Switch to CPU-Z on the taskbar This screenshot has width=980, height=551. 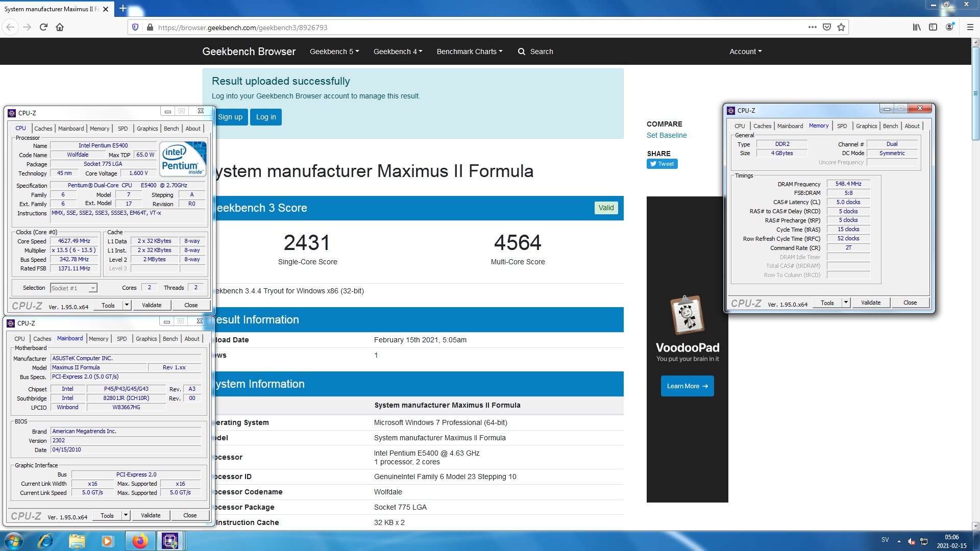coord(170,541)
